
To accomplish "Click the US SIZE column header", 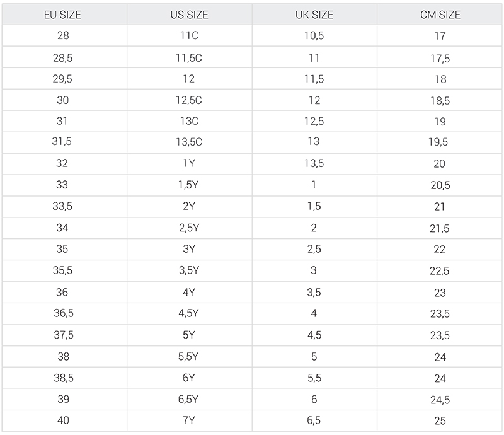I will pos(190,14).
